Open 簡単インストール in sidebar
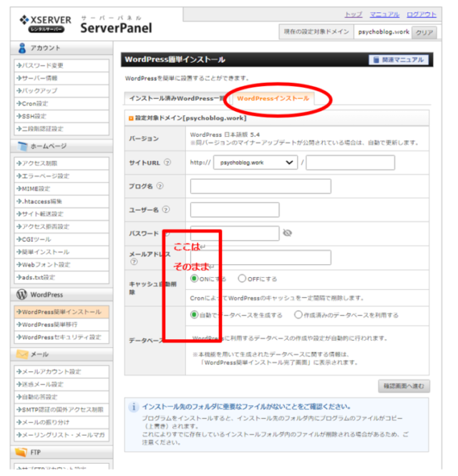The height and width of the screenshot is (476, 458). (62, 252)
